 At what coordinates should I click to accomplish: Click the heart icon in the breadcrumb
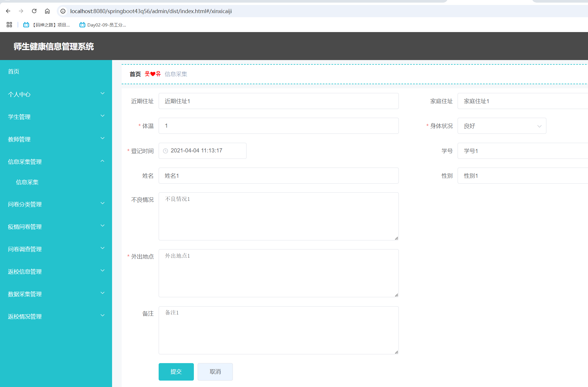click(153, 74)
